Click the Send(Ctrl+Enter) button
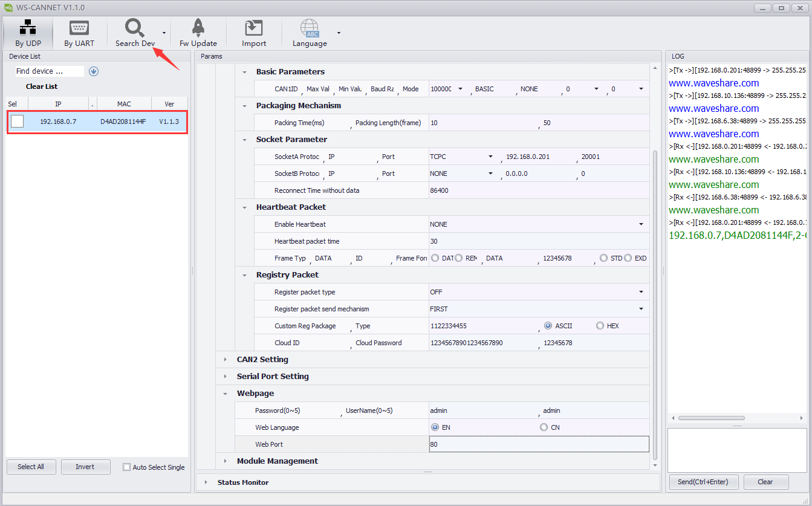Screen dimensions: 812x506 [x=703, y=482]
